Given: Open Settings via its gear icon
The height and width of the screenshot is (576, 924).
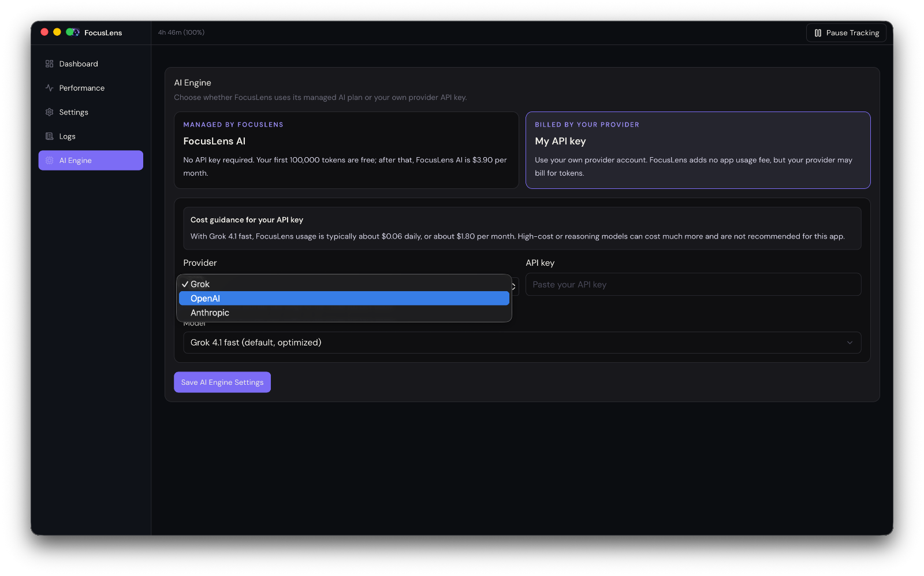Looking at the screenshot, I should click(x=49, y=112).
